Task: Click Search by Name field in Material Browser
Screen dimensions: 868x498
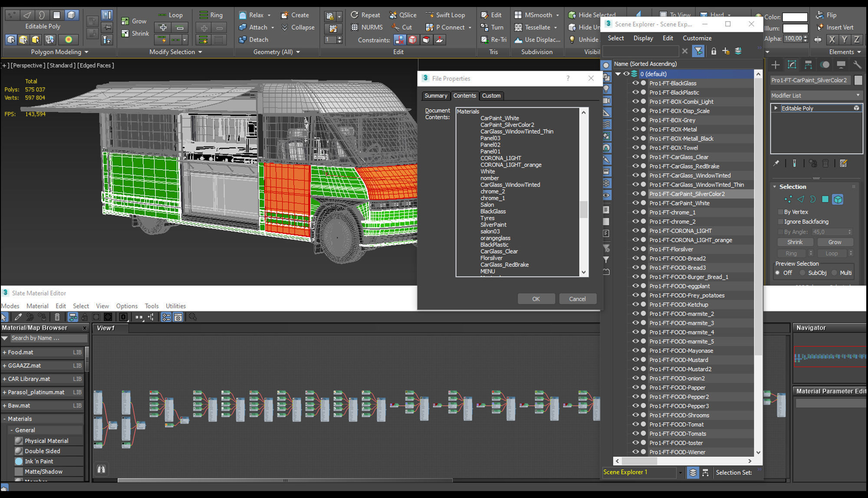Action: pyautogui.click(x=49, y=338)
